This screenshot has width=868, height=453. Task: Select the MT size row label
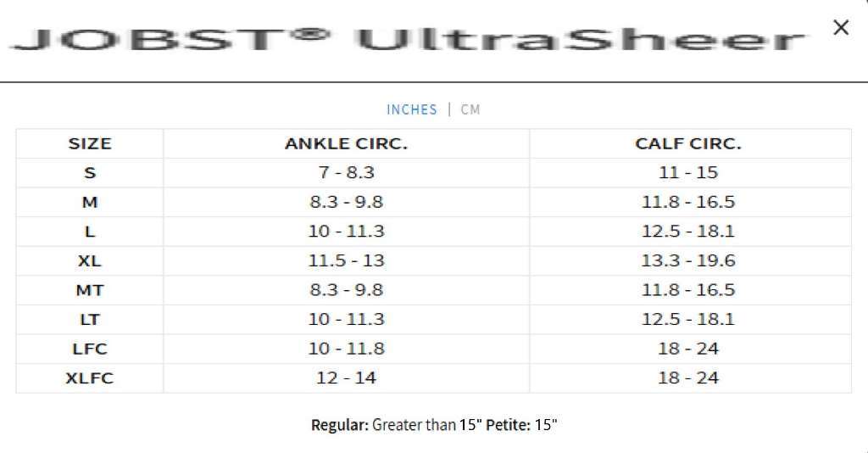pos(90,290)
